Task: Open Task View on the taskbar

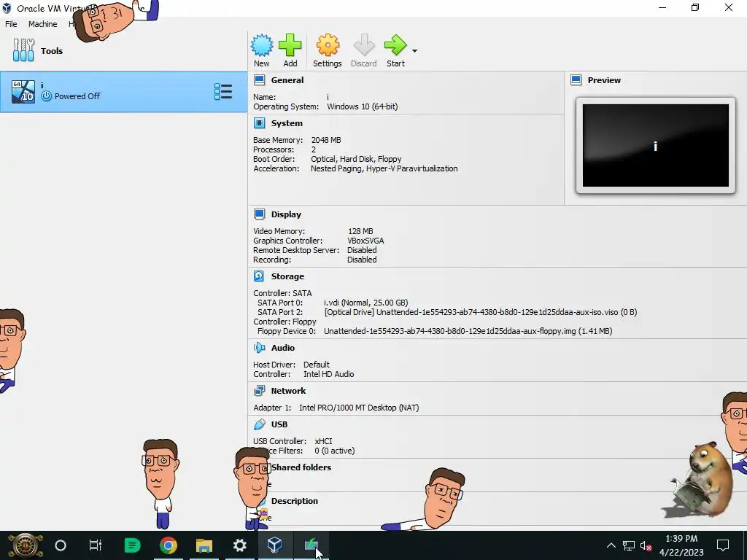Action: point(96,545)
